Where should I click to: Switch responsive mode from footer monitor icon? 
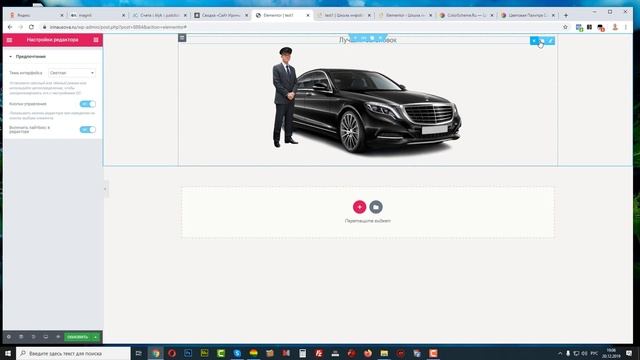click(46, 337)
